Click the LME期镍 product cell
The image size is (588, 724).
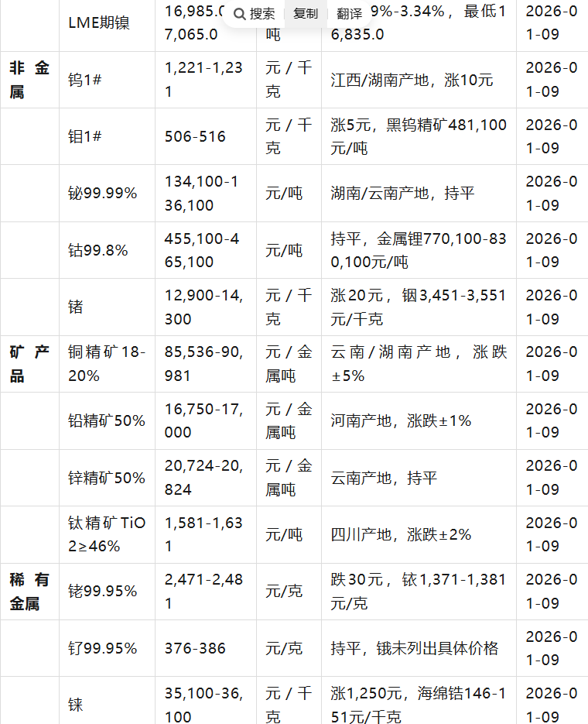pos(99,22)
